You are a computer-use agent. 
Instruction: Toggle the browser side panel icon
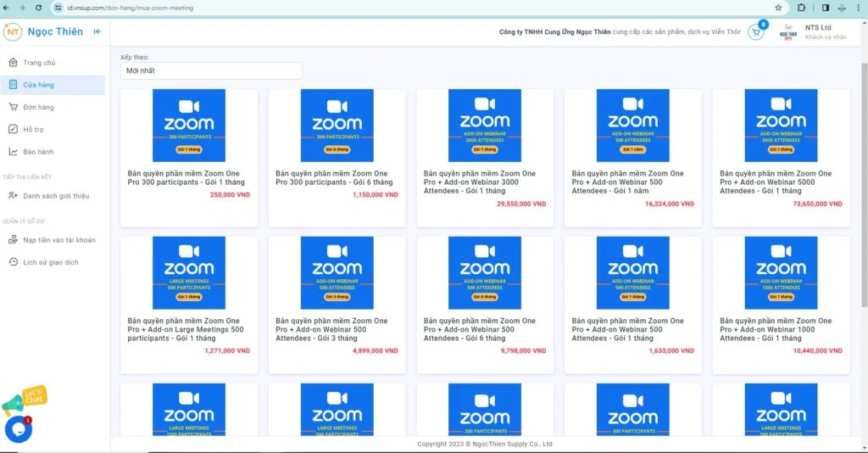(x=826, y=8)
